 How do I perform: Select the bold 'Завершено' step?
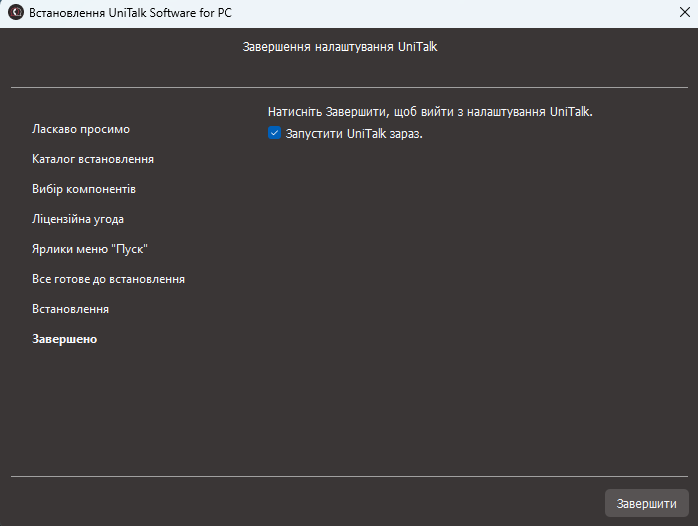click(65, 339)
